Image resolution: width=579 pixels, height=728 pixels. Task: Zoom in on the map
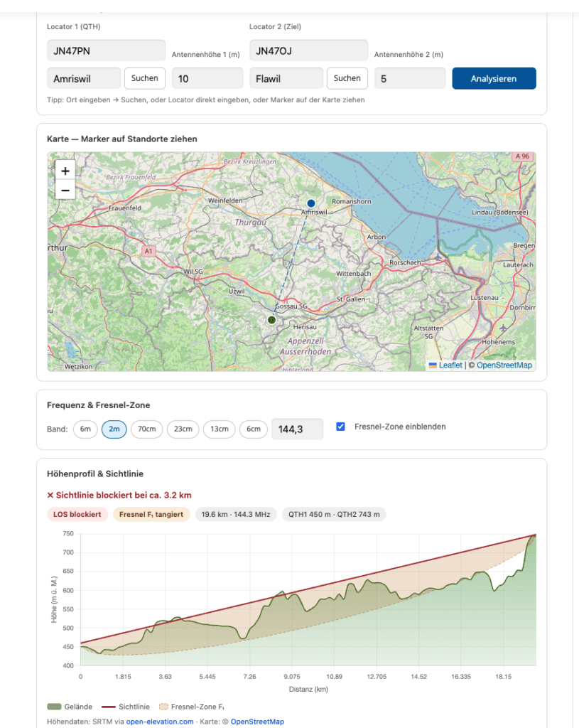point(65,171)
